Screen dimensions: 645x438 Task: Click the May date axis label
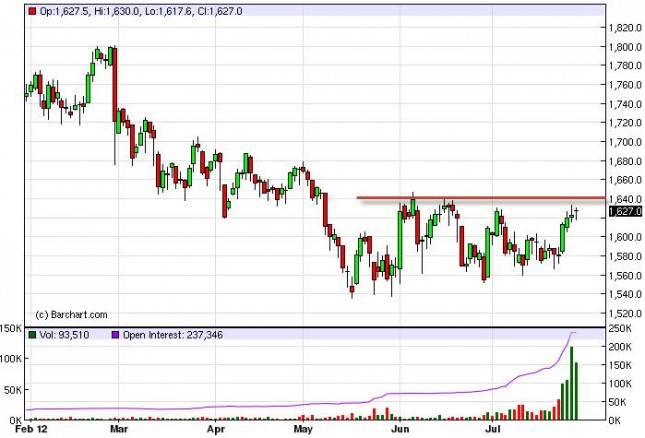[303, 429]
